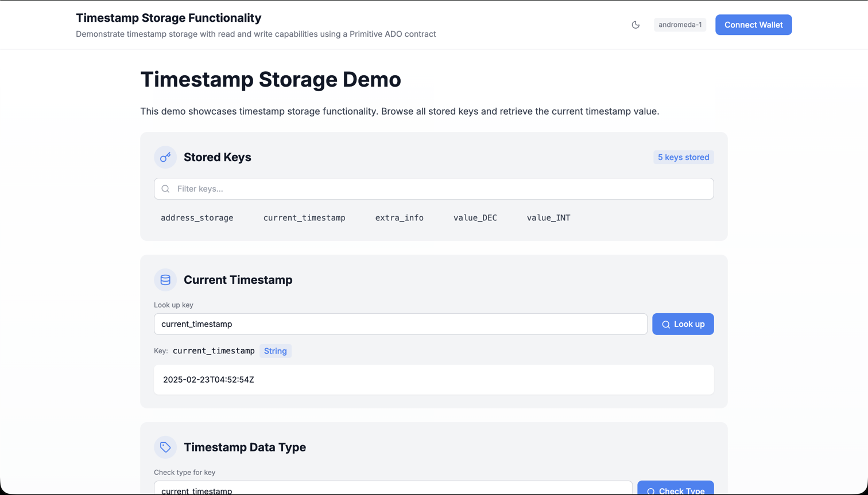Toggle dark mode with the moon icon
The width and height of the screenshot is (868, 495).
[x=635, y=25]
